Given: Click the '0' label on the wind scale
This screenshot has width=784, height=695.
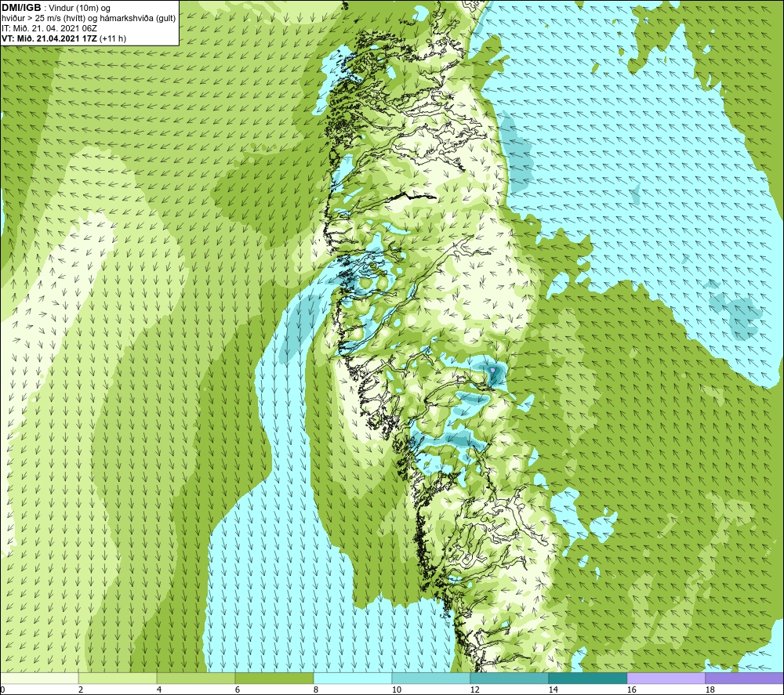Looking at the screenshot, I should (3, 690).
